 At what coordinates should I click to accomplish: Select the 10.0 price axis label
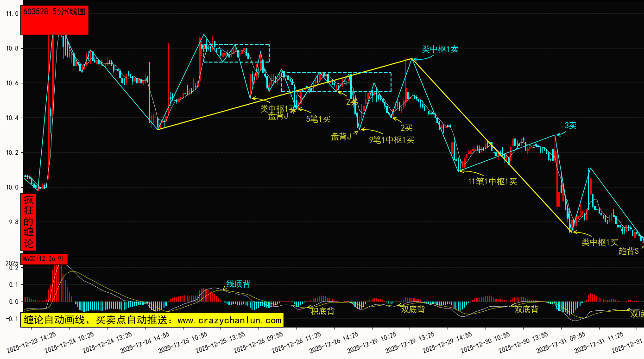pyautogui.click(x=12, y=188)
